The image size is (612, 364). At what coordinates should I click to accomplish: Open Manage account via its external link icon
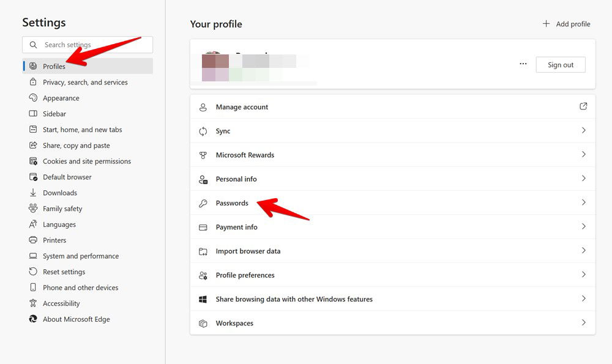(583, 106)
